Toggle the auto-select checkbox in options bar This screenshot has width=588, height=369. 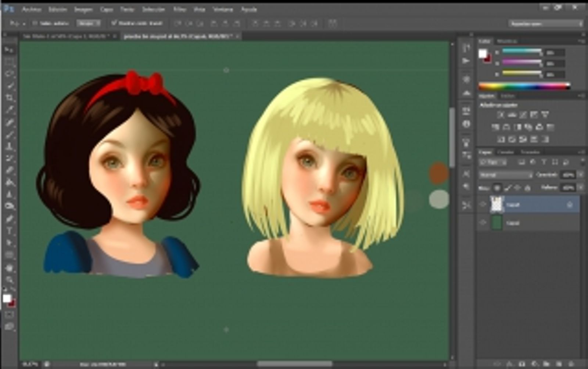35,23
